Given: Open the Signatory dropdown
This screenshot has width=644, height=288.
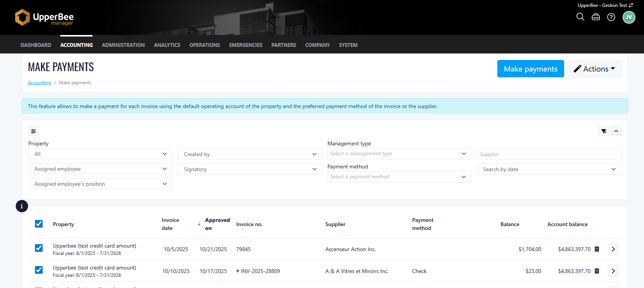Looking at the screenshot, I should 250,169.
